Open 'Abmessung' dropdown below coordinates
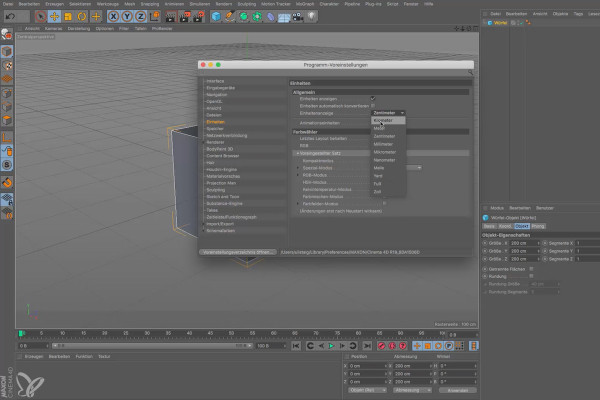Image resolution: width=600 pixels, height=400 pixels. coord(412,390)
